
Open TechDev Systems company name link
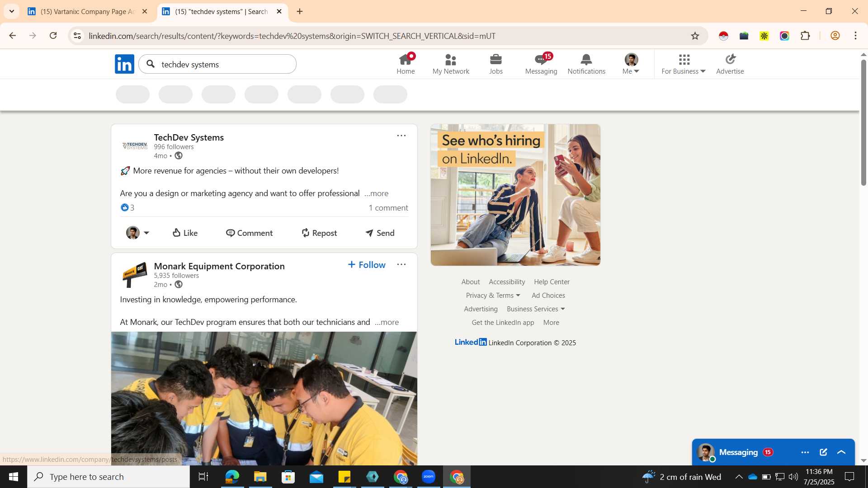(189, 137)
